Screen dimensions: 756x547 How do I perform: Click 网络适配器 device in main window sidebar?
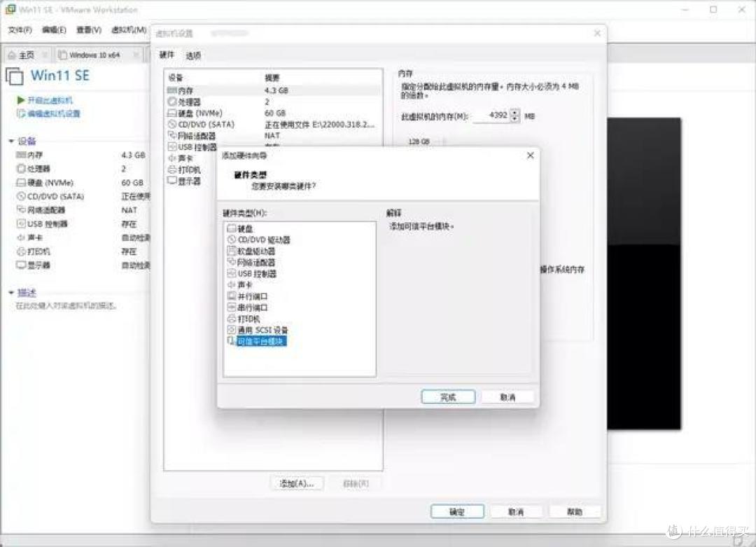pyautogui.click(x=41, y=210)
